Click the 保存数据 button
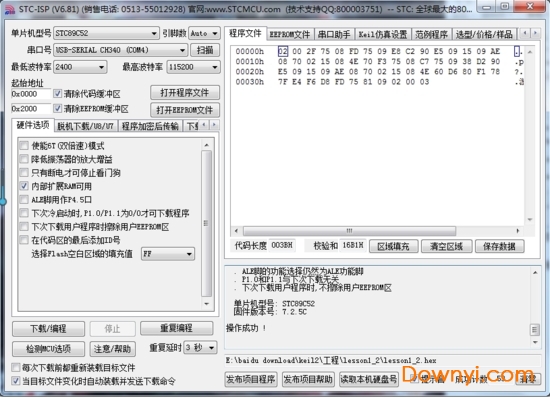 click(499, 246)
